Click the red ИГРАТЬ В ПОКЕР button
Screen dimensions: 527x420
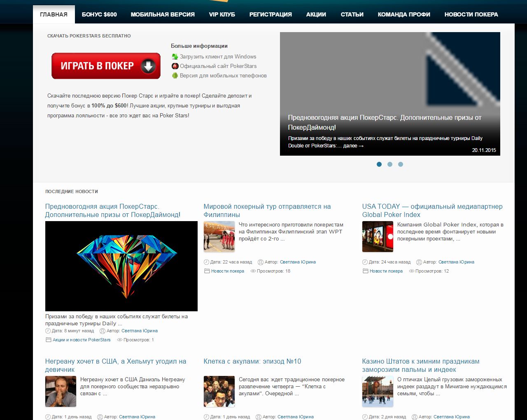pos(106,66)
